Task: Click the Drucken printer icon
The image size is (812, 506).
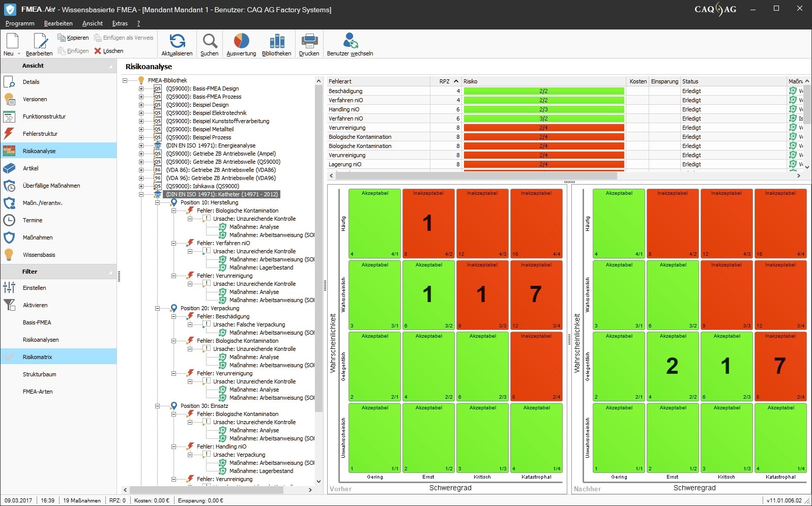Action: point(309,41)
